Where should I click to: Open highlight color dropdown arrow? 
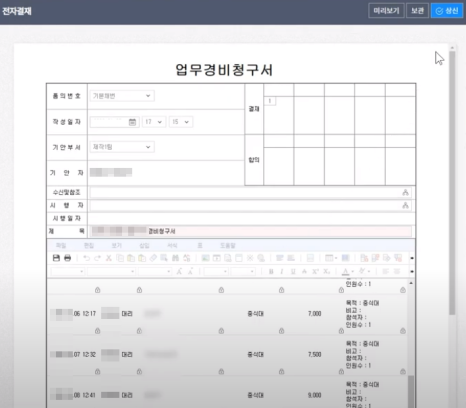click(369, 272)
